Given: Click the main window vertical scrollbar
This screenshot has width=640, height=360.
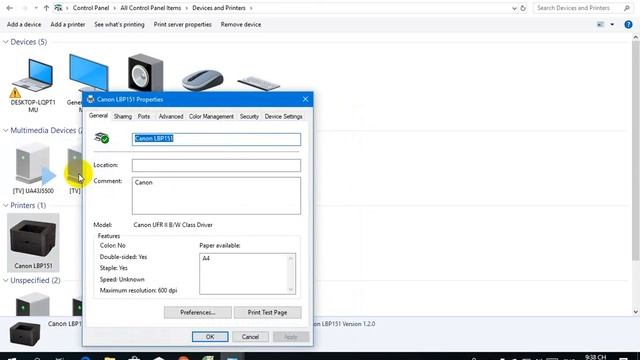Looking at the screenshot, I should coord(636,151).
